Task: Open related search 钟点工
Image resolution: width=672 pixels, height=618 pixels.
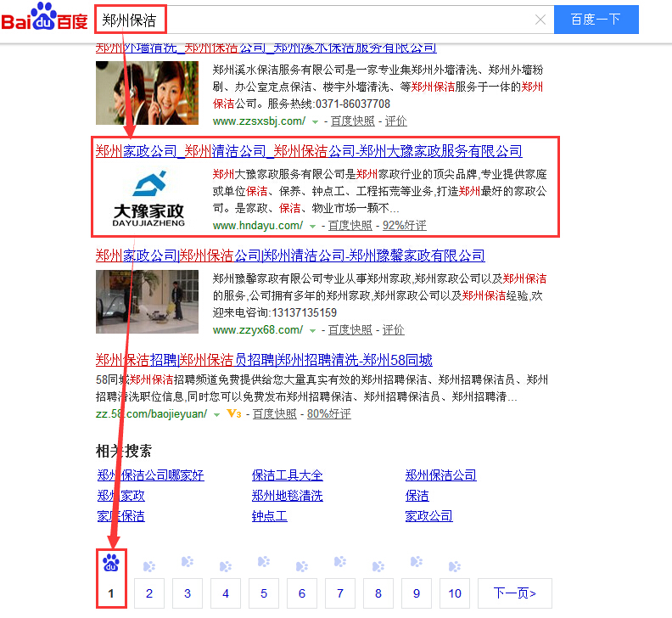Action: [269, 516]
